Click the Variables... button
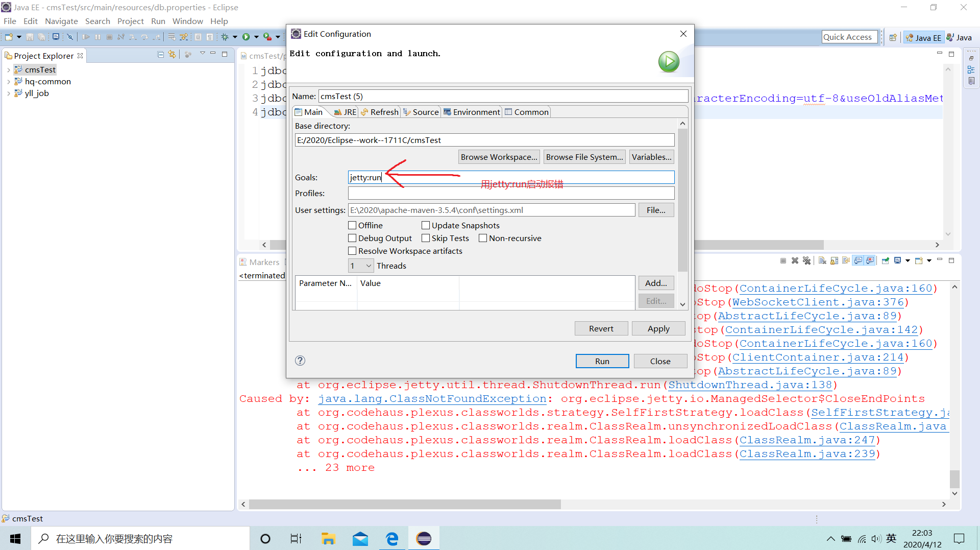 (x=651, y=157)
